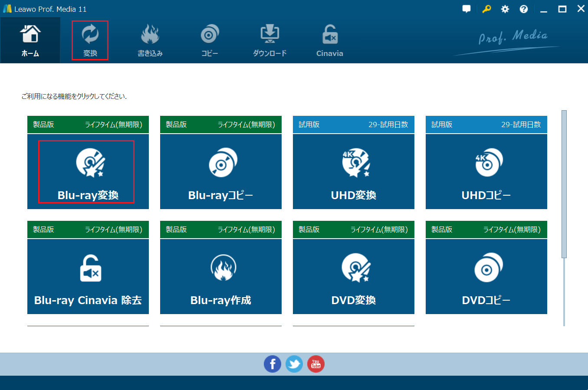Open the feedback chat bubble
The height and width of the screenshot is (390, 588).
tap(466, 8)
